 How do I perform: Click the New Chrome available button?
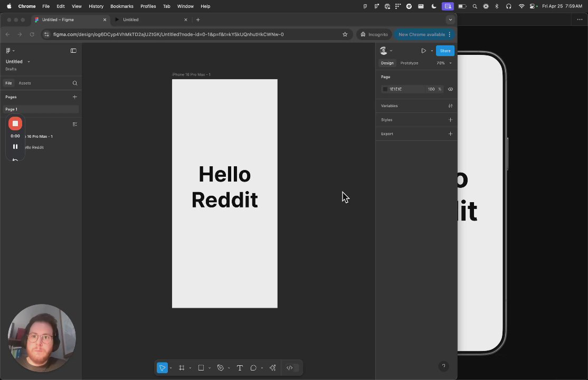[422, 34]
